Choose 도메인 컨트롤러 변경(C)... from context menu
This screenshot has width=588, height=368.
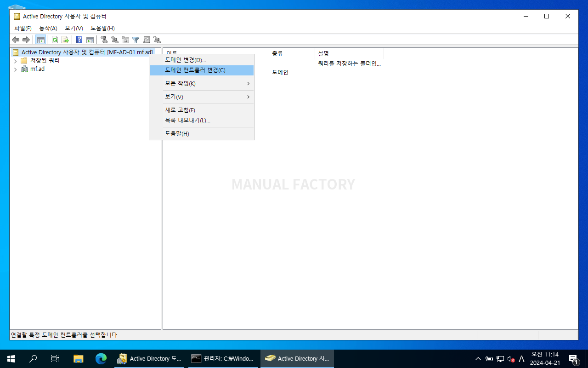pyautogui.click(x=202, y=70)
